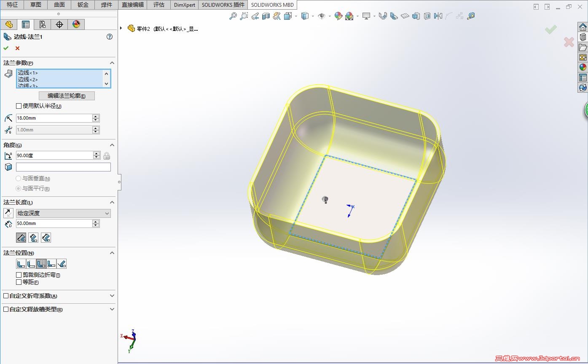This screenshot has width=588, height=364.
Task: Cancel the edge flange with red X
Action: tap(17, 48)
